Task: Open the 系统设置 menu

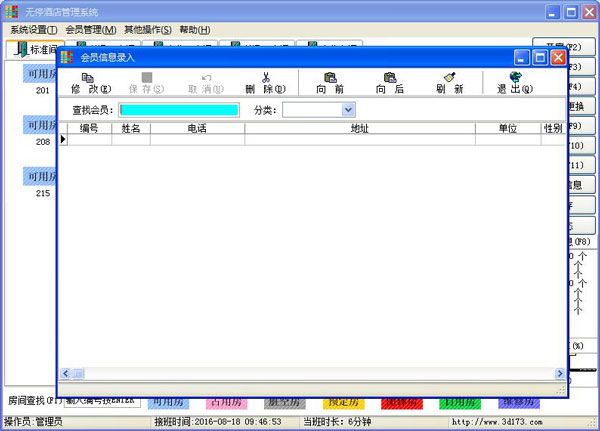Action: 34,30
